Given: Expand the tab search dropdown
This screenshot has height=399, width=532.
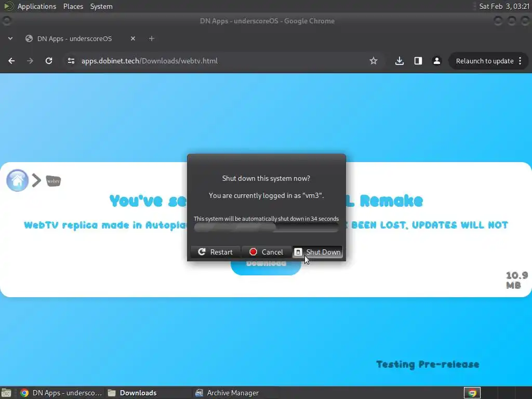Looking at the screenshot, I should [10, 38].
